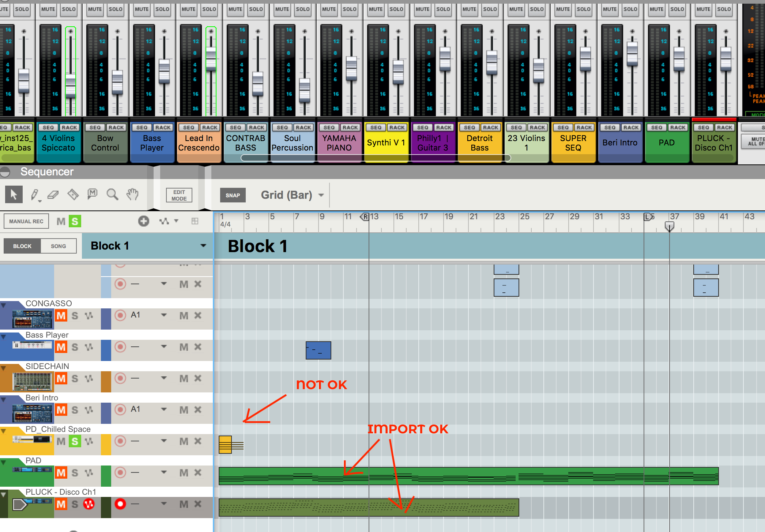Select the Razor tool

tap(73, 194)
